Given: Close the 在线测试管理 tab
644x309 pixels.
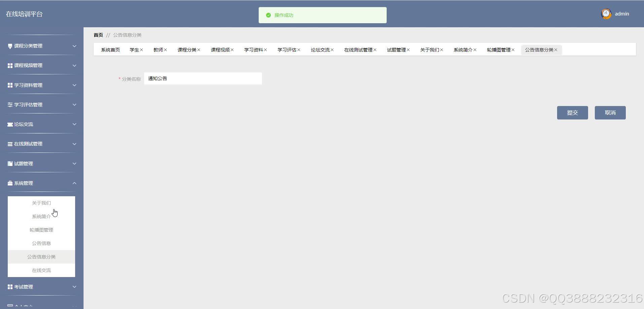Looking at the screenshot, I should [375, 50].
